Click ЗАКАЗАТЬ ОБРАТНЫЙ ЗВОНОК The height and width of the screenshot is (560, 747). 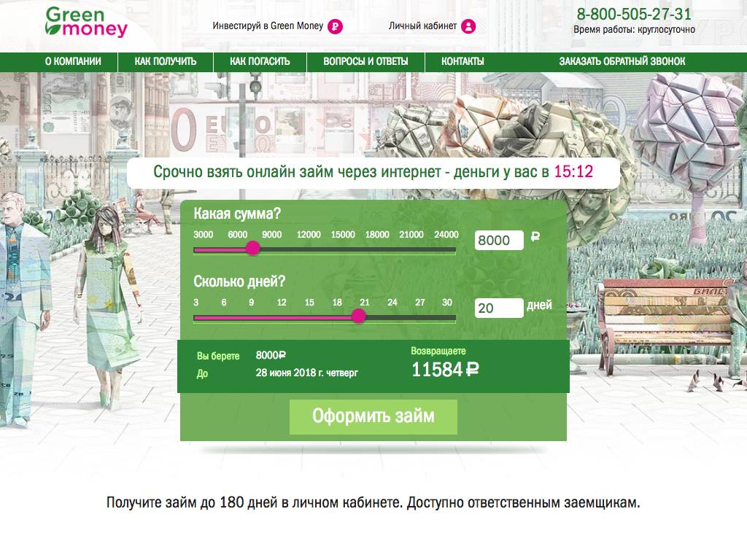coord(622,61)
